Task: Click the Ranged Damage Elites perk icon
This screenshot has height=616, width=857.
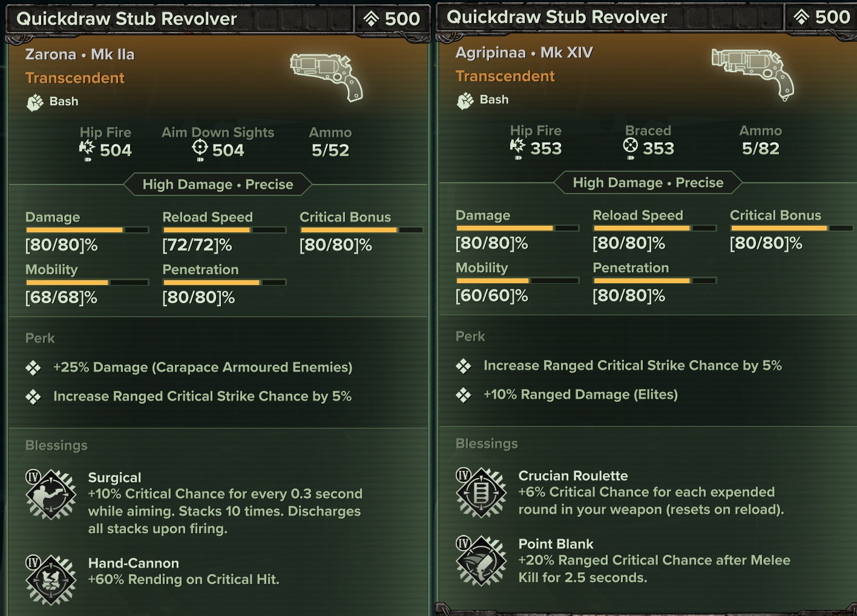Action: point(464,395)
